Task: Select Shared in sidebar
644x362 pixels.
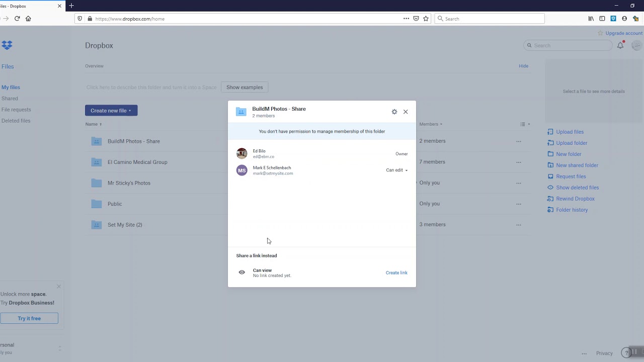Action: 10,99
